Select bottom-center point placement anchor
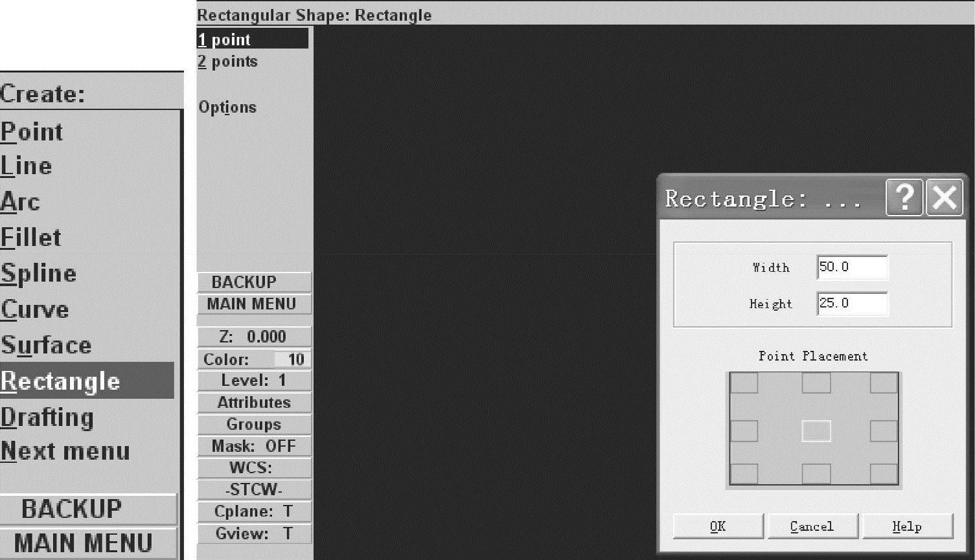 tap(816, 474)
